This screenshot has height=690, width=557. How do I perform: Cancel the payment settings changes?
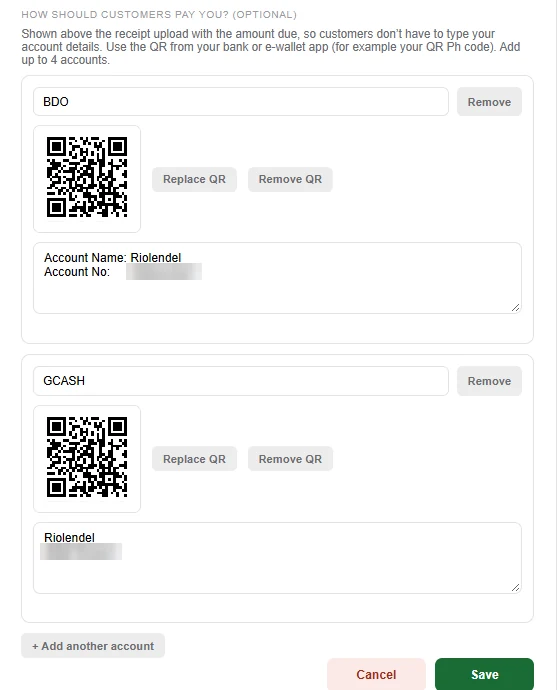[376, 674]
